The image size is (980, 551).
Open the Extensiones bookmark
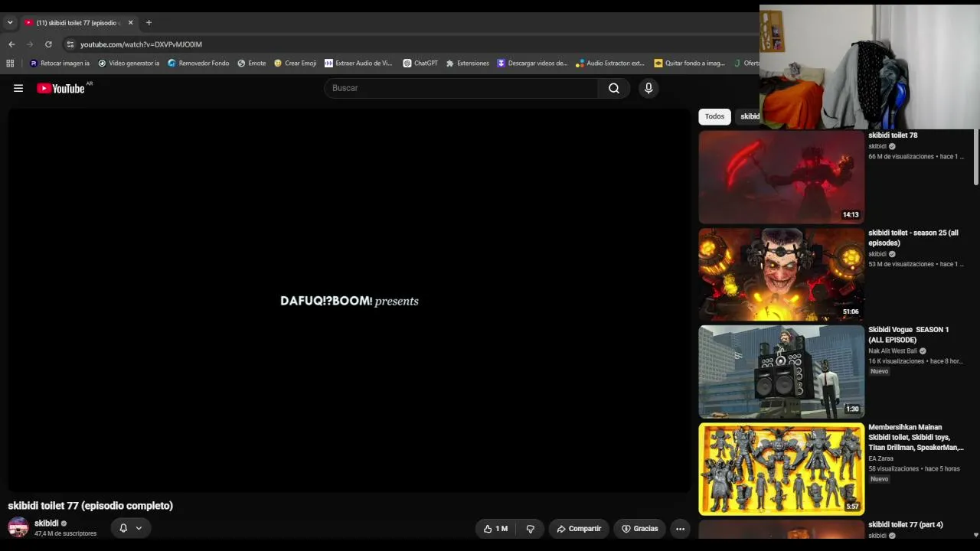(x=467, y=64)
